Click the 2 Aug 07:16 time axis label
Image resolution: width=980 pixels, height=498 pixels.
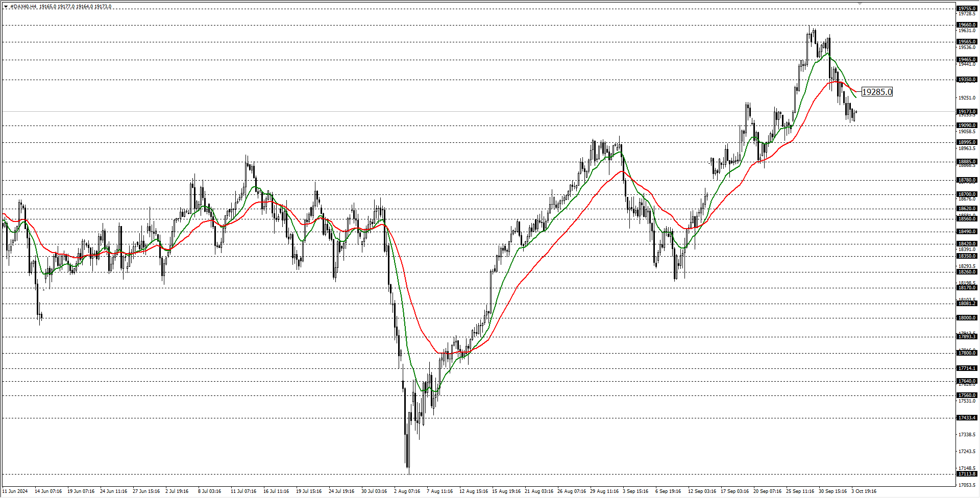407,491
